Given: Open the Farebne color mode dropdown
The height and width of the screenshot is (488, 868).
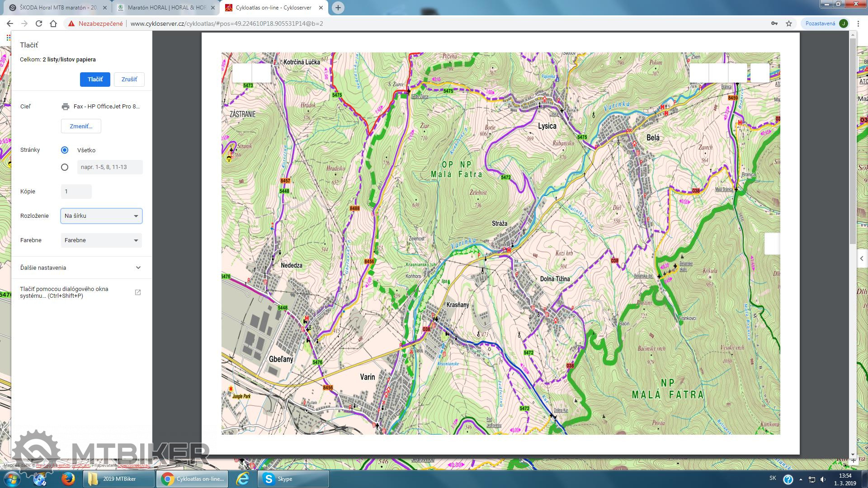Looking at the screenshot, I should [101, 240].
